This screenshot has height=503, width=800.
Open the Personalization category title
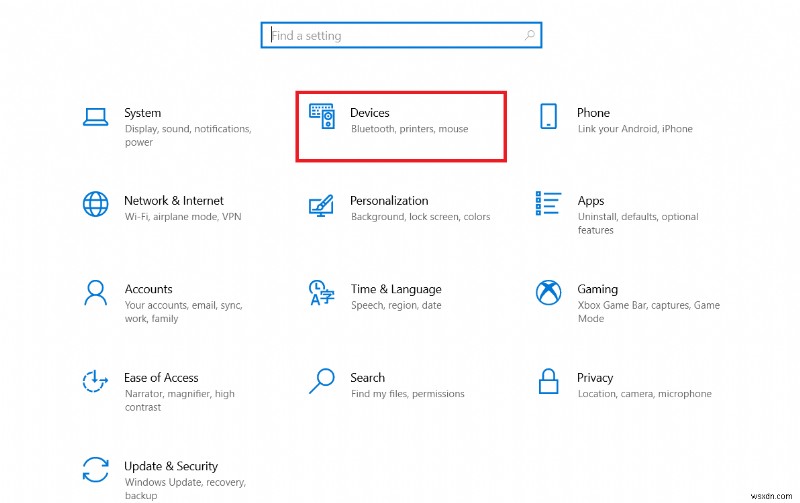coord(389,201)
